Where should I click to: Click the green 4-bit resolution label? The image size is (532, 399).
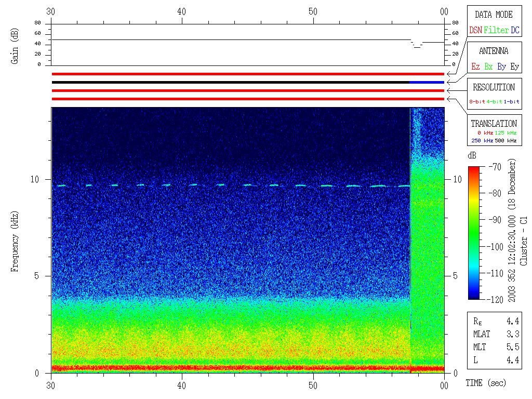495,102
